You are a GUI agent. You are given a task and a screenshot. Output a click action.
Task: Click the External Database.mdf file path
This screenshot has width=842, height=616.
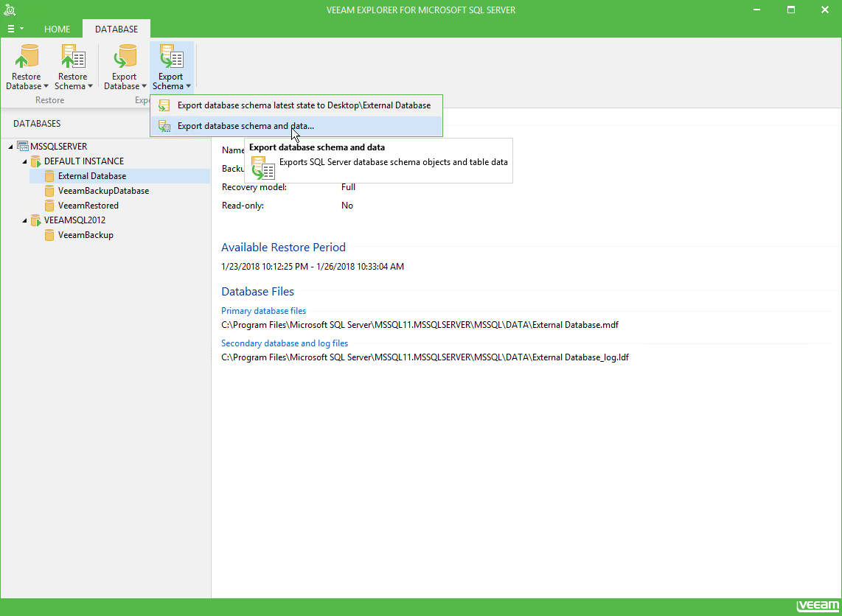point(420,325)
